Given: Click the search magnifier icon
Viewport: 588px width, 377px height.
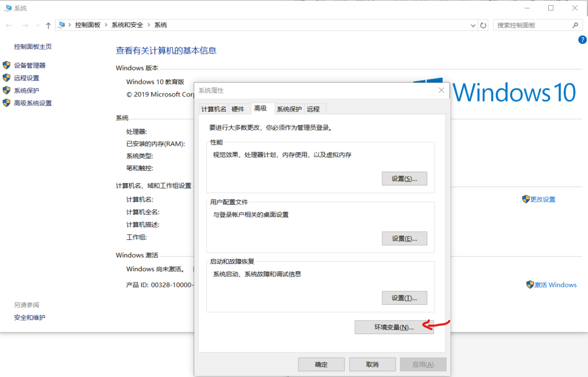Looking at the screenshot, I should [x=575, y=25].
